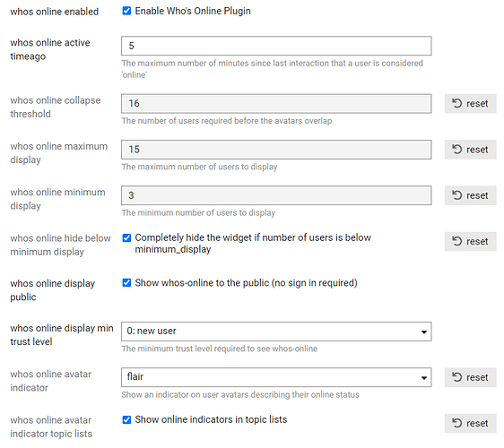Image resolution: width=504 pixels, height=448 pixels.
Task: Click the maximum display input showing 15
Action: point(276,150)
